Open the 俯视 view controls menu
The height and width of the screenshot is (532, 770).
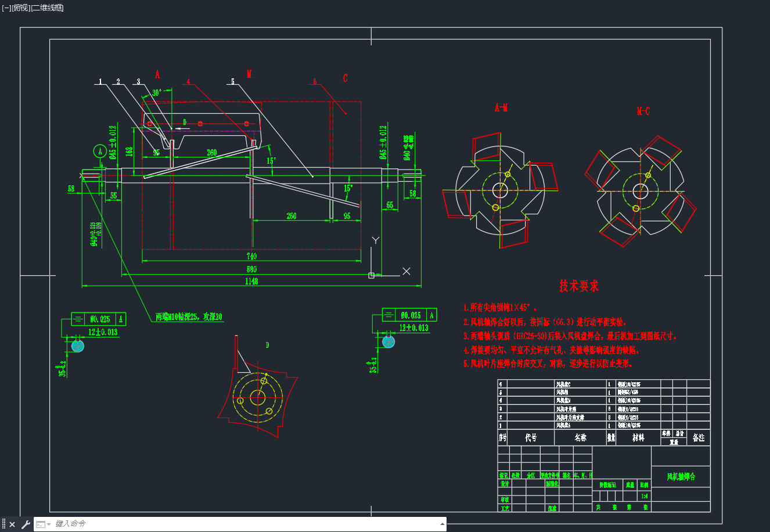point(21,8)
